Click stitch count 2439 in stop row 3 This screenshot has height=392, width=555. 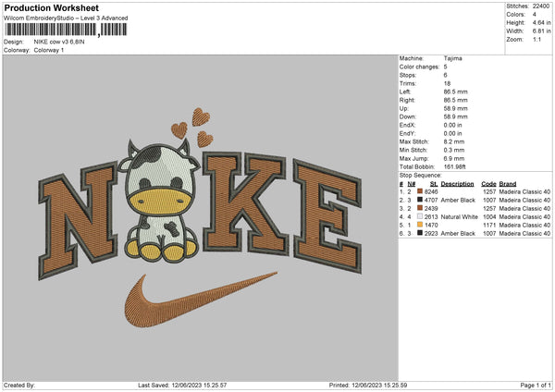(431, 208)
